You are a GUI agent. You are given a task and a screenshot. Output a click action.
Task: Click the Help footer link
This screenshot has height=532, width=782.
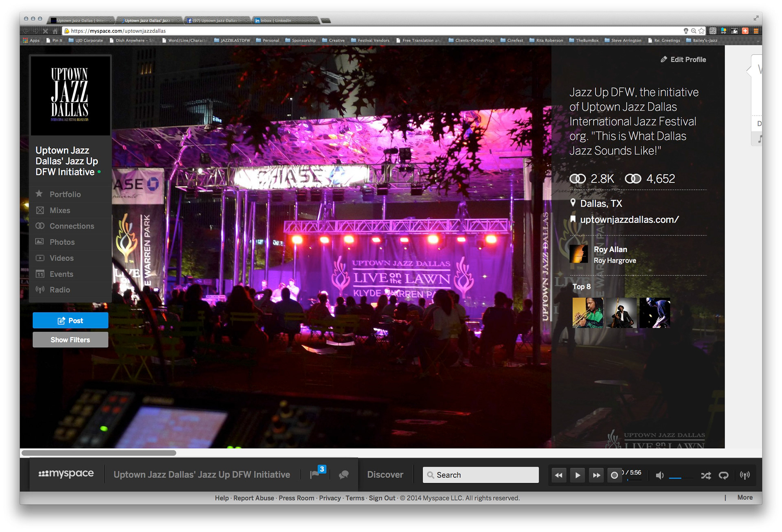coord(222,498)
